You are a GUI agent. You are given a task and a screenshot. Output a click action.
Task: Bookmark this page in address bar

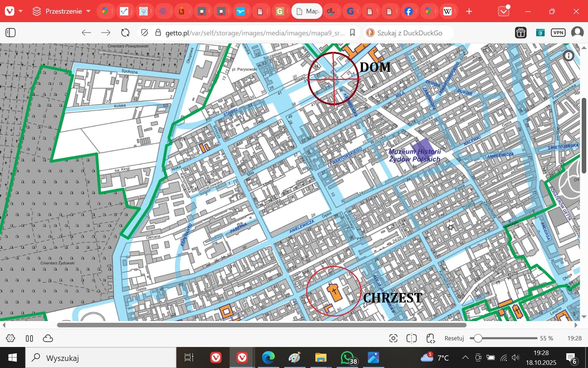(352, 33)
